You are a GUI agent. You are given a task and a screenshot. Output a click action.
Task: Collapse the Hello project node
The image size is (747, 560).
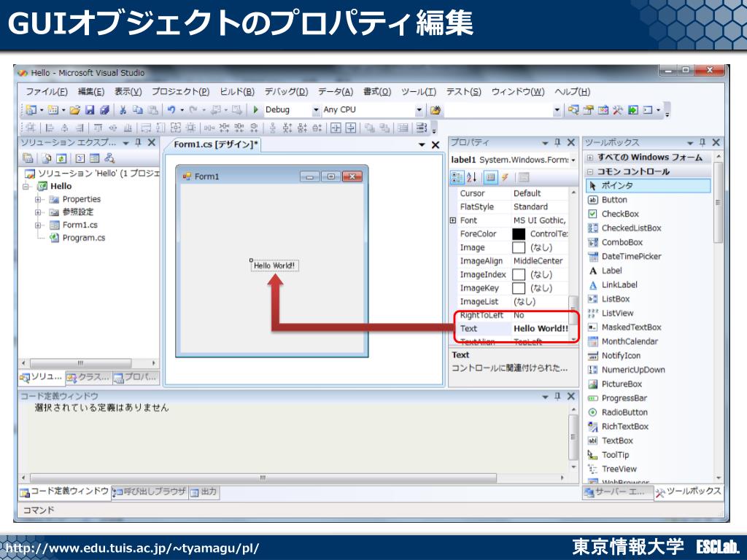tap(26, 187)
